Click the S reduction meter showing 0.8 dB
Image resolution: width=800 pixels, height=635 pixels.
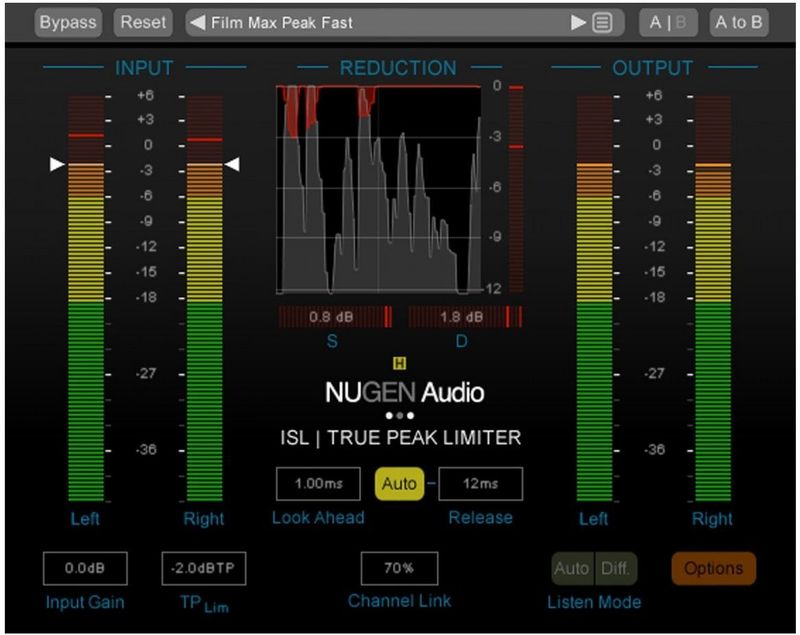click(335, 317)
